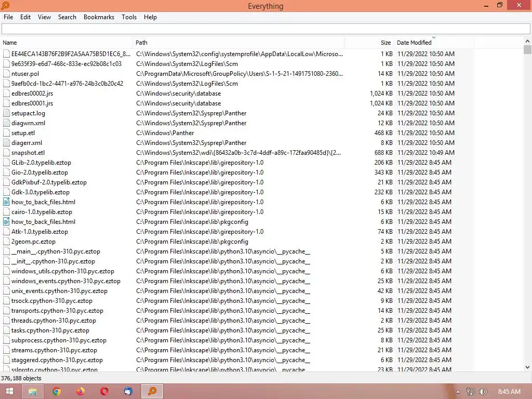
Task: Click the icon of how_to_back_files.html in pkgconfig
Action: click(x=6, y=221)
